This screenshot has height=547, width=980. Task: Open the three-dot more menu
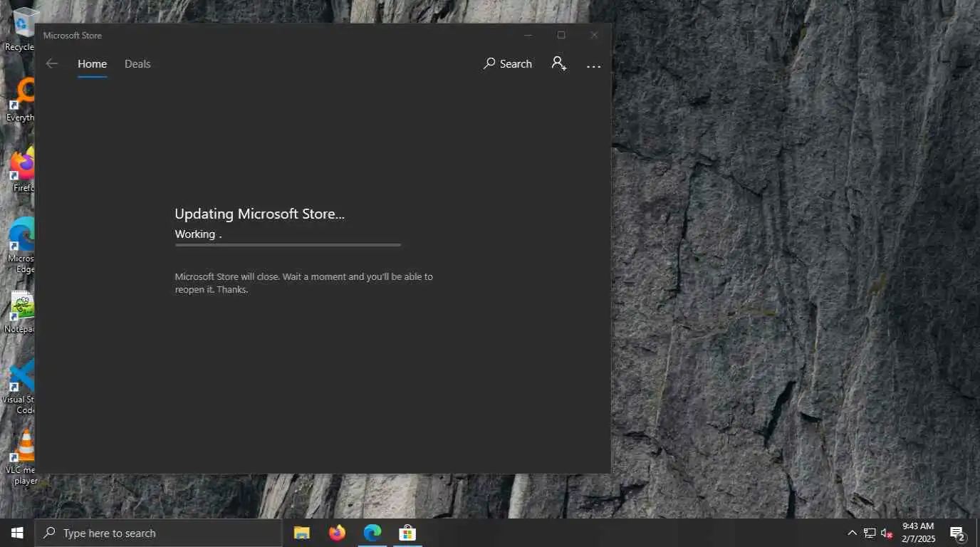(x=594, y=66)
